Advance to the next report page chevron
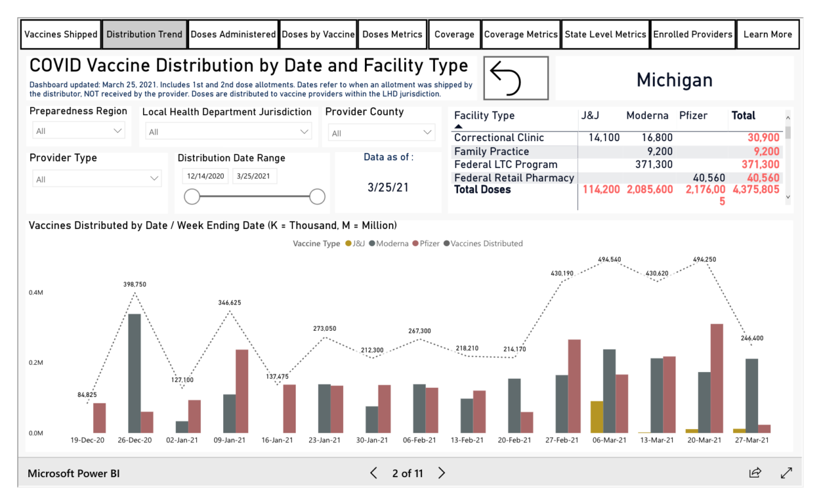 441,473
